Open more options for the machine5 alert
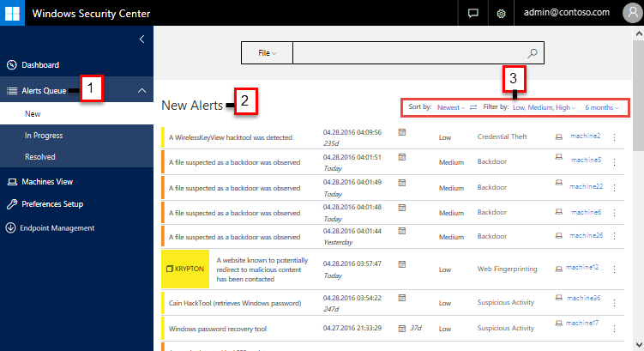The image size is (644, 351). pyautogui.click(x=614, y=161)
